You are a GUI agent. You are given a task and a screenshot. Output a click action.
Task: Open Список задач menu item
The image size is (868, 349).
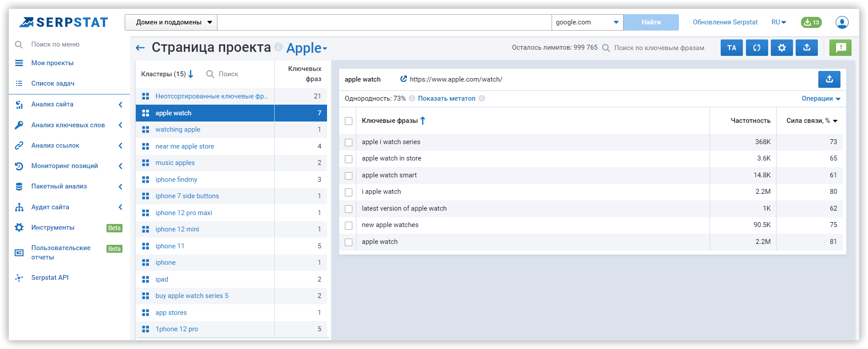point(53,83)
